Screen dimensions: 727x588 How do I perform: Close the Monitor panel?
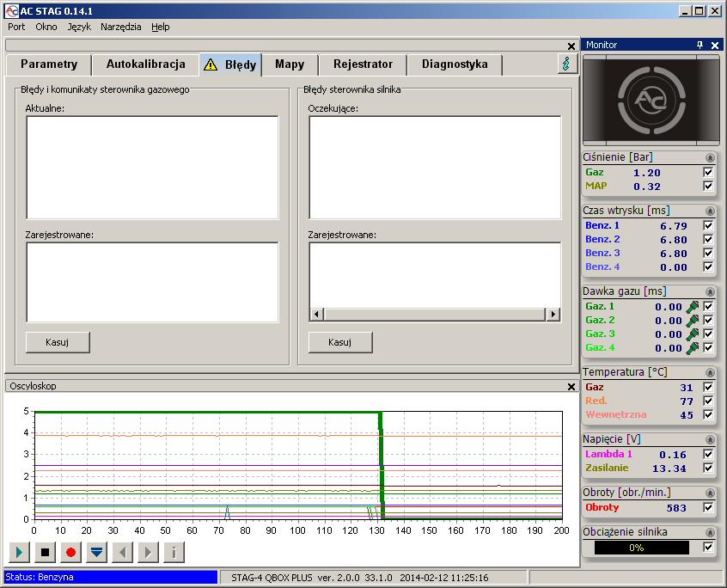(x=715, y=45)
